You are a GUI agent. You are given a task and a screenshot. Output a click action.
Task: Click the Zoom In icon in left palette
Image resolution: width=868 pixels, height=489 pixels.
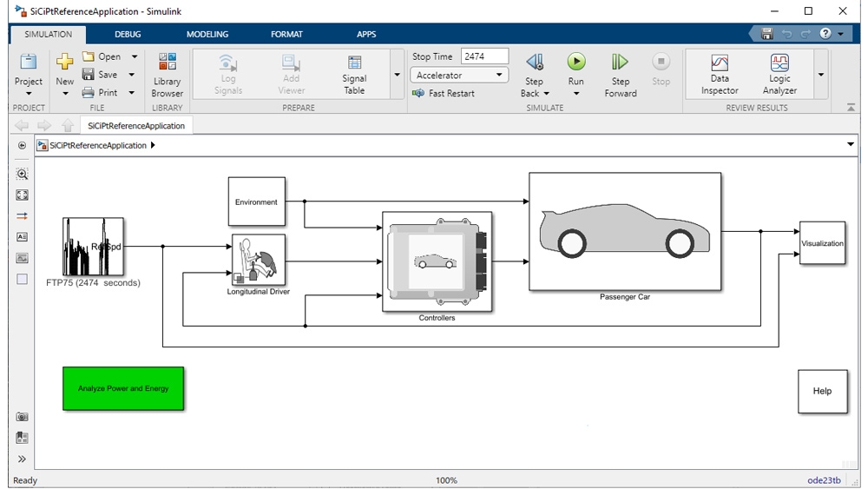(23, 174)
